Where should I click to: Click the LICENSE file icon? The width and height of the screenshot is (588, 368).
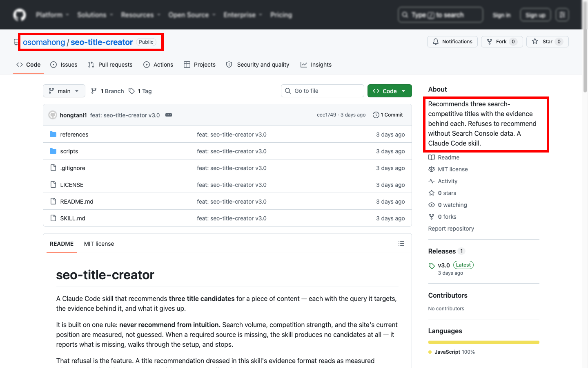(53, 184)
